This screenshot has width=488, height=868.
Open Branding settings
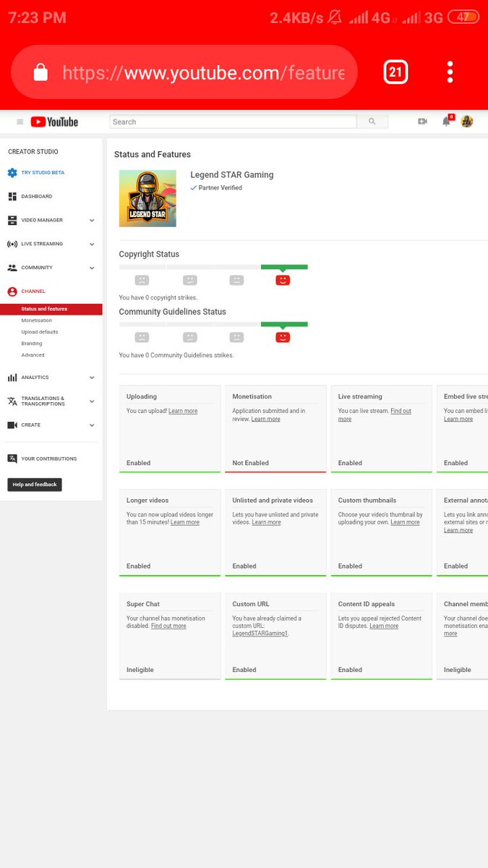[32, 344]
